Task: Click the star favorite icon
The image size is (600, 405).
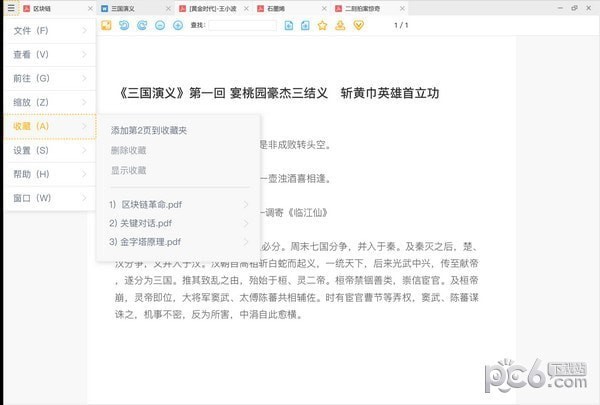Action: [x=323, y=25]
